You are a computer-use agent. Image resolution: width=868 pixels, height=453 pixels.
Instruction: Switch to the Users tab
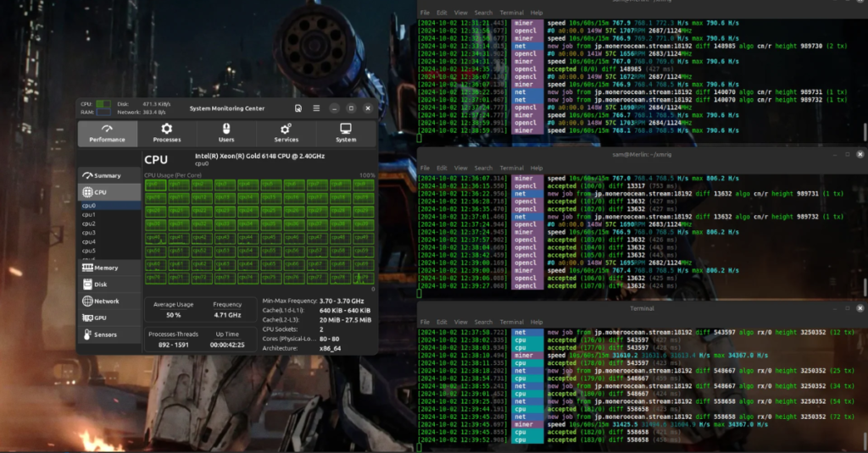coord(226,133)
